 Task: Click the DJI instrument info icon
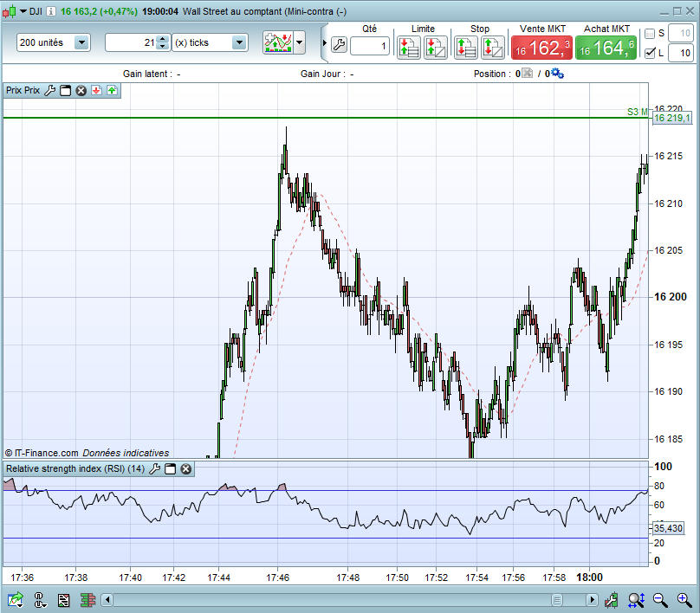pyautogui.click(x=51, y=11)
